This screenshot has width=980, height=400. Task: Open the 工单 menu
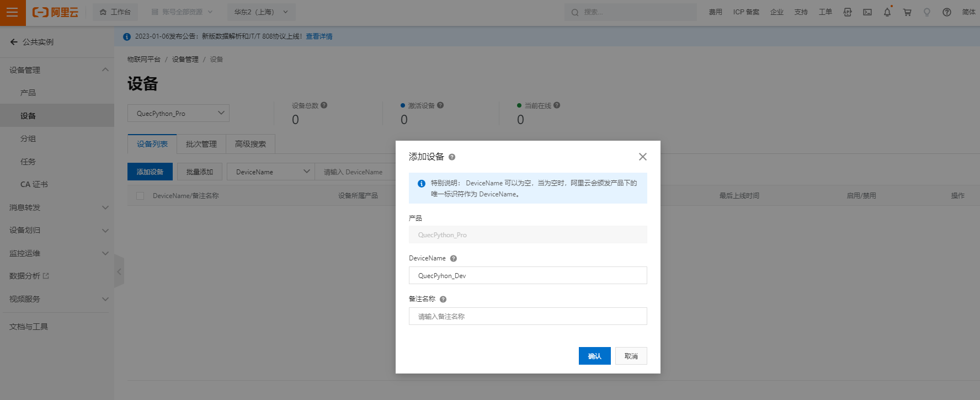tap(825, 12)
